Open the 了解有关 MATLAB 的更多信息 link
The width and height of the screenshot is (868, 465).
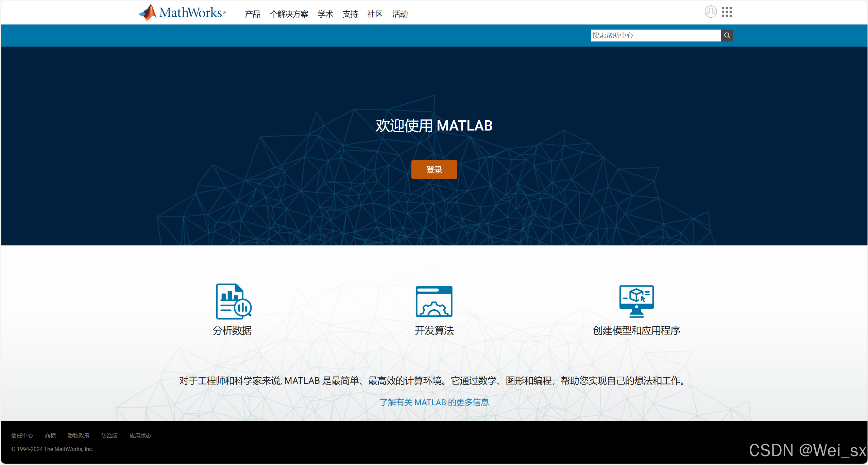coord(434,402)
